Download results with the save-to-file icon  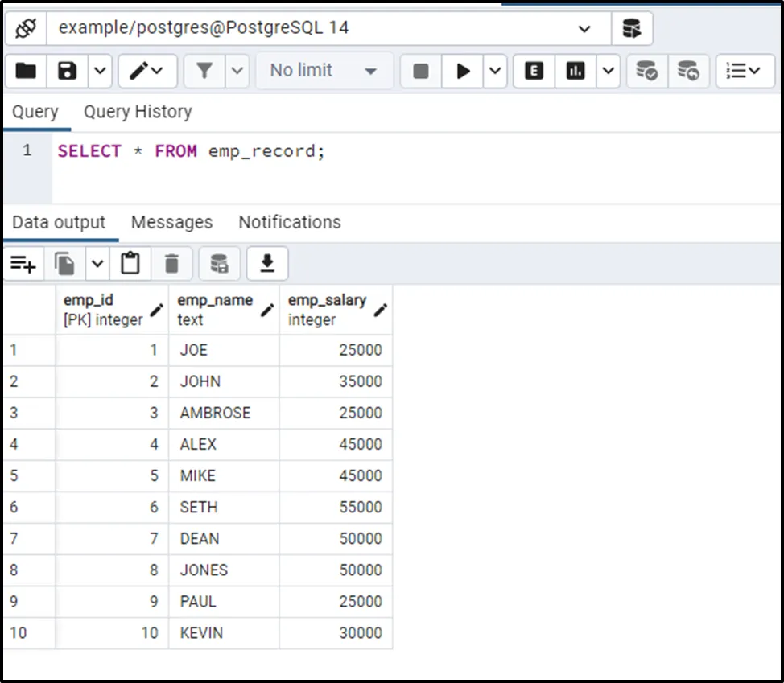point(267,263)
